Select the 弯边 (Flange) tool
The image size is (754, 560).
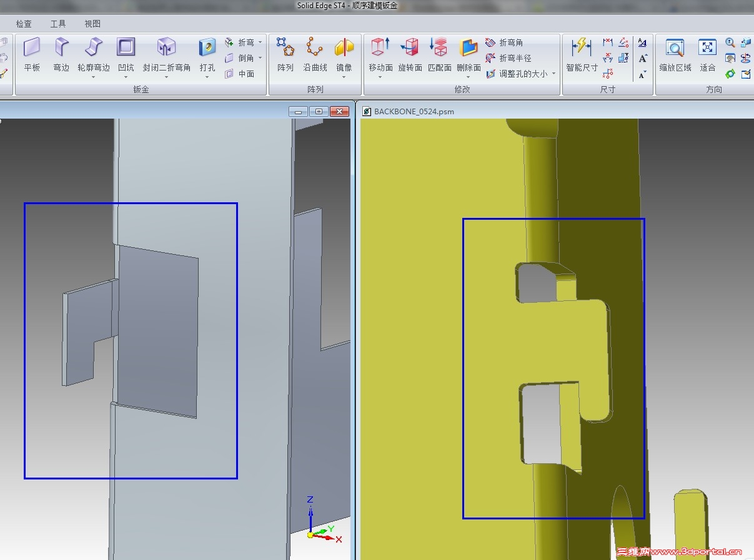[61, 54]
